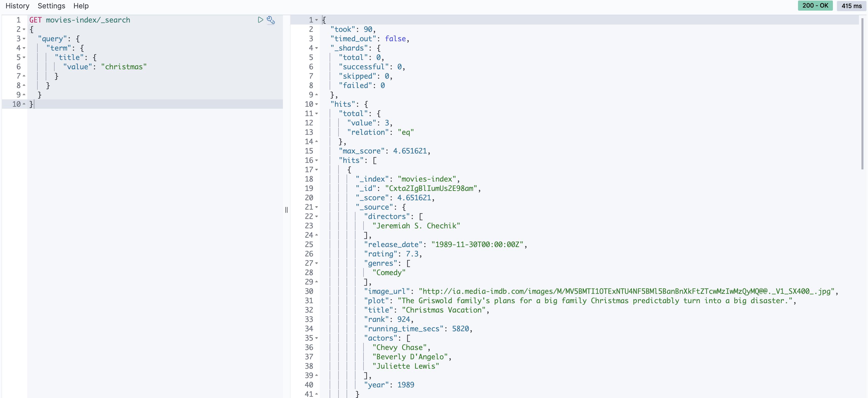Click the 200 - OK status badge

click(x=815, y=5)
